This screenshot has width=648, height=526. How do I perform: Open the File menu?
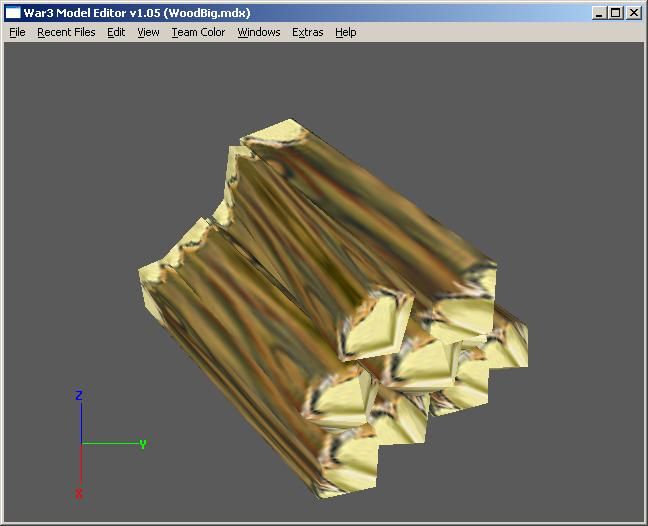[17, 32]
